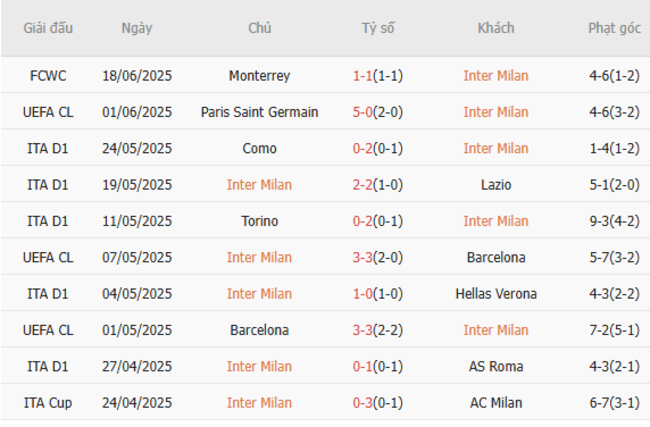Screen dimensions: 650x427
Task: Select the ITA Cup league label
Action: point(48,403)
